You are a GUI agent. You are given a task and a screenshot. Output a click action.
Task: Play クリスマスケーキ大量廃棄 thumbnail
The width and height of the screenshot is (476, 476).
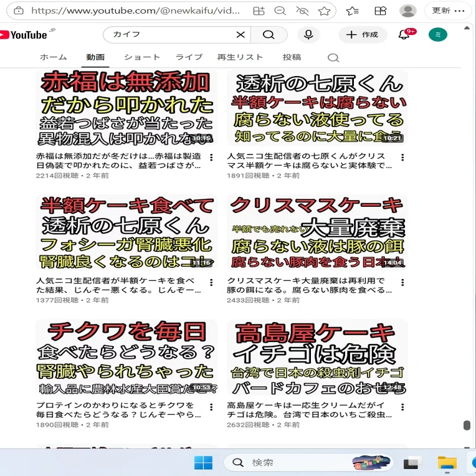317,232
